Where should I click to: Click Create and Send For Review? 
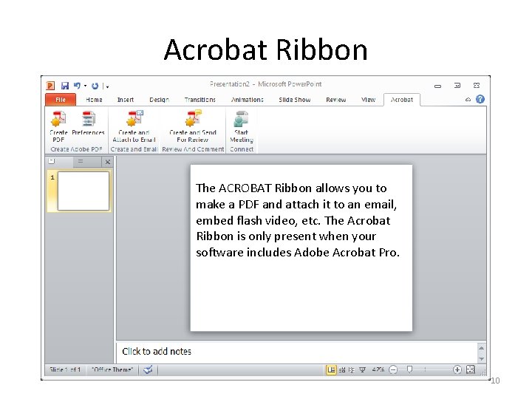tap(193, 126)
